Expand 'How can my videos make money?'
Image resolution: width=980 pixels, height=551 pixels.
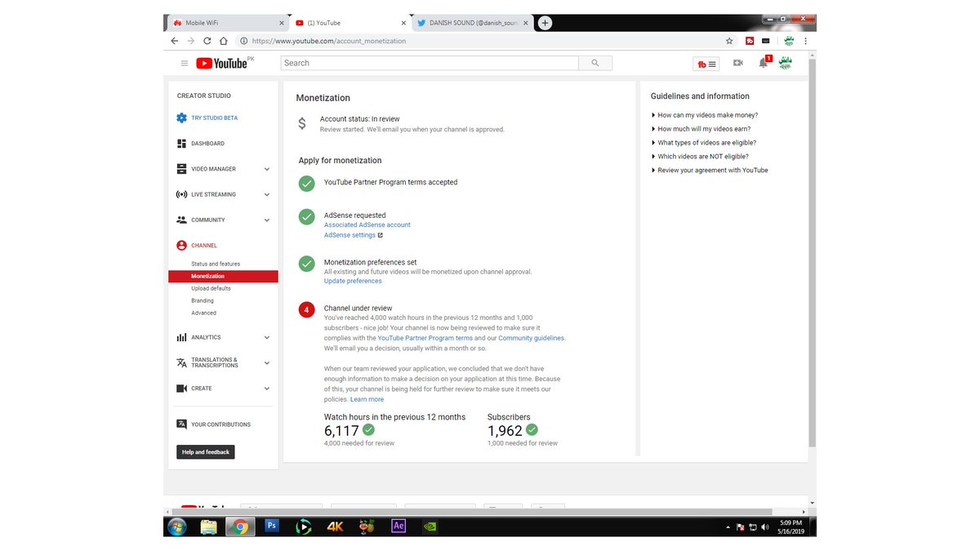coord(704,115)
